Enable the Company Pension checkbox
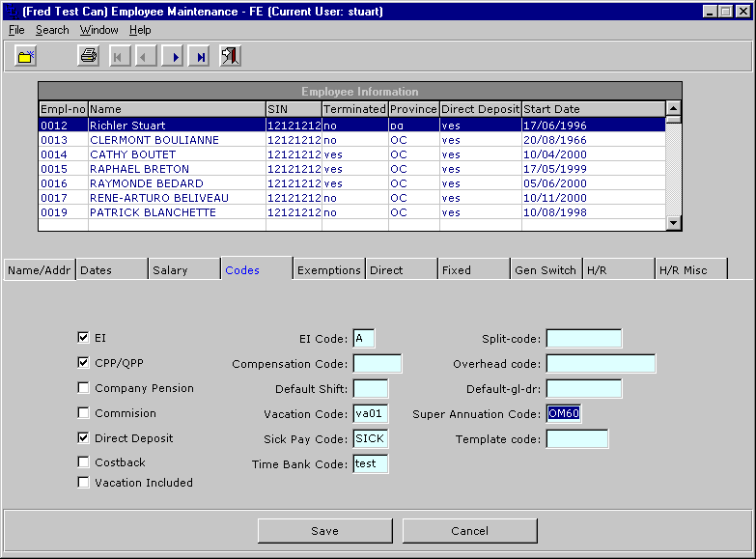Image resolution: width=756 pixels, height=559 pixels. 84,388
